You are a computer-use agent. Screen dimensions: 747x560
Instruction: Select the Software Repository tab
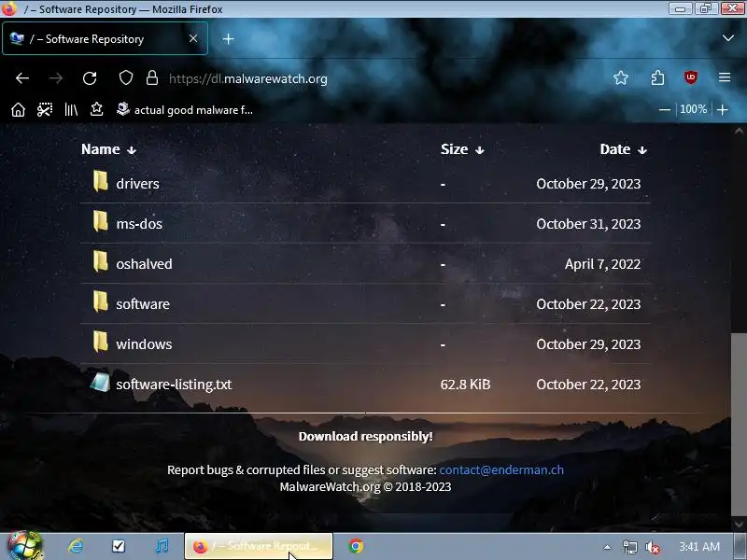[x=105, y=38]
